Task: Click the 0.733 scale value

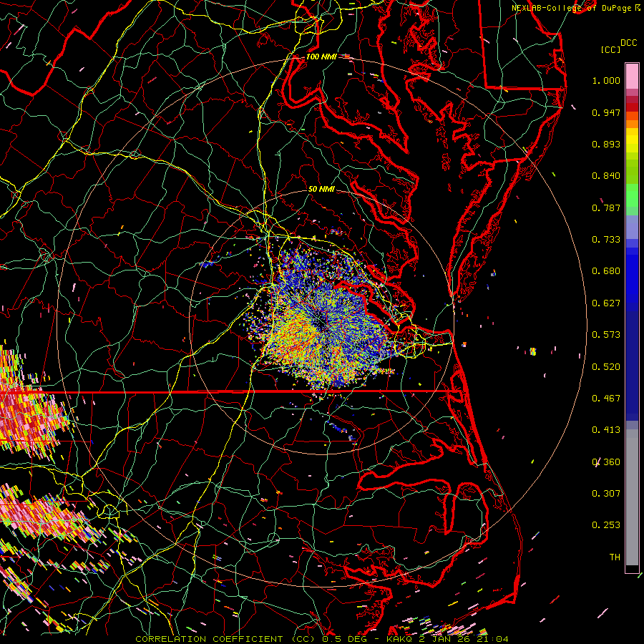Action: pyautogui.click(x=606, y=240)
